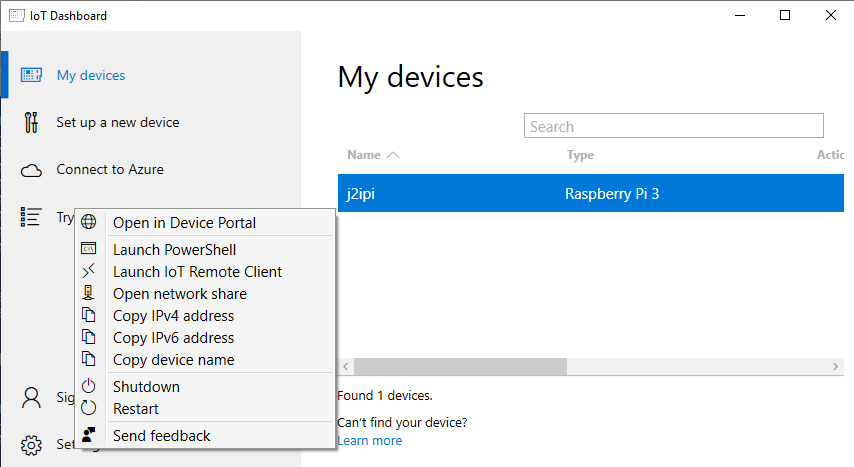Click the My devices sidebar icon
This screenshot has width=854, height=467.
click(31, 75)
